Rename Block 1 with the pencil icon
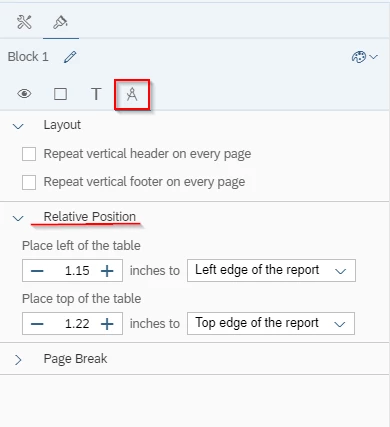 click(70, 57)
